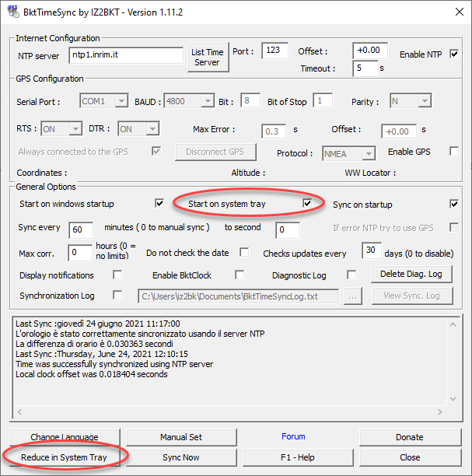Click the Sync every minutes field
Screen dimensions: 472x476
pos(81,229)
